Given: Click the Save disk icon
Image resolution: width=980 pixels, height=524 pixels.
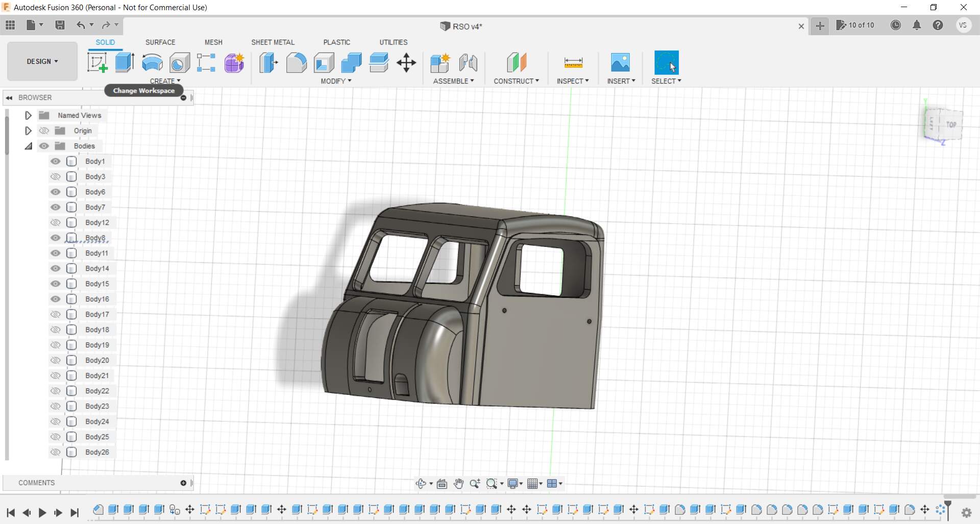Looking at the screenshot, I should (x=60, y=25).
